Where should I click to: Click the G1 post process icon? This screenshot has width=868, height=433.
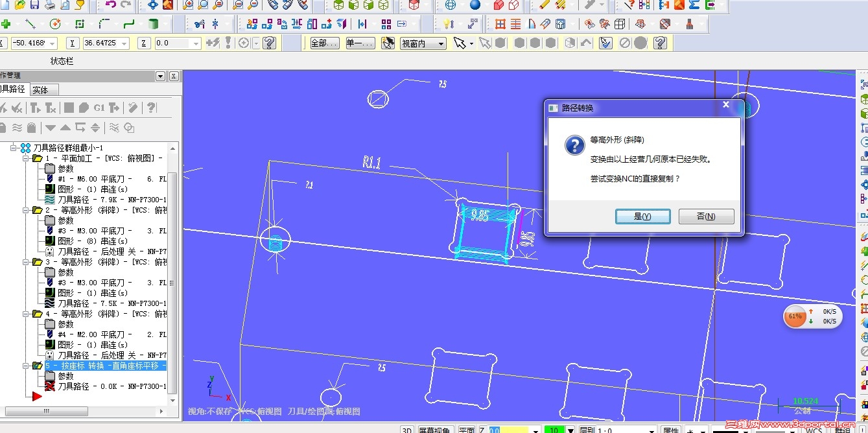click(99, 108)
